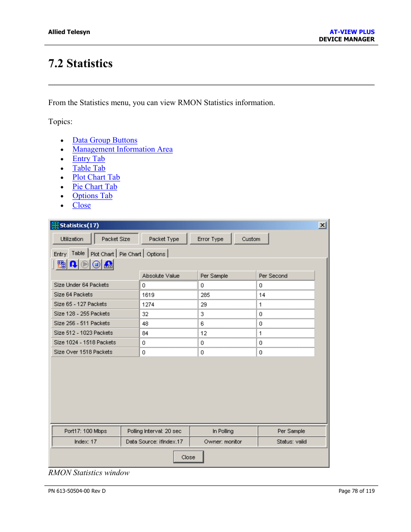Switch to the Options tab
This screenshot has width=411, height=532.
tap(156, 254)
